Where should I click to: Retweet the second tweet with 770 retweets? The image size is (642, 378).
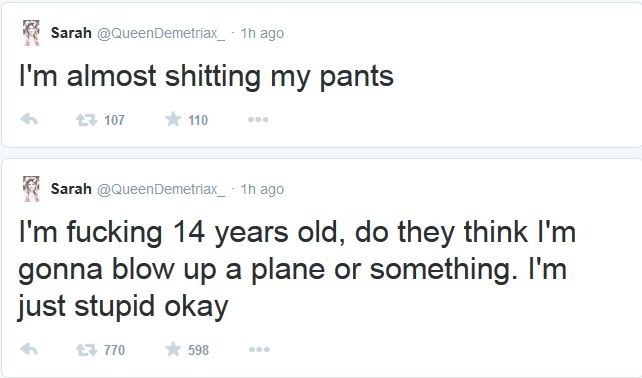86,350
